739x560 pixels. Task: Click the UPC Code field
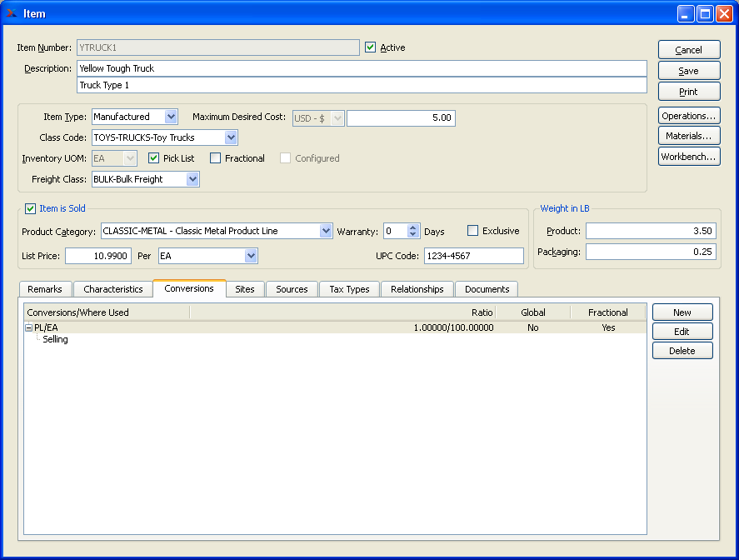473,256
